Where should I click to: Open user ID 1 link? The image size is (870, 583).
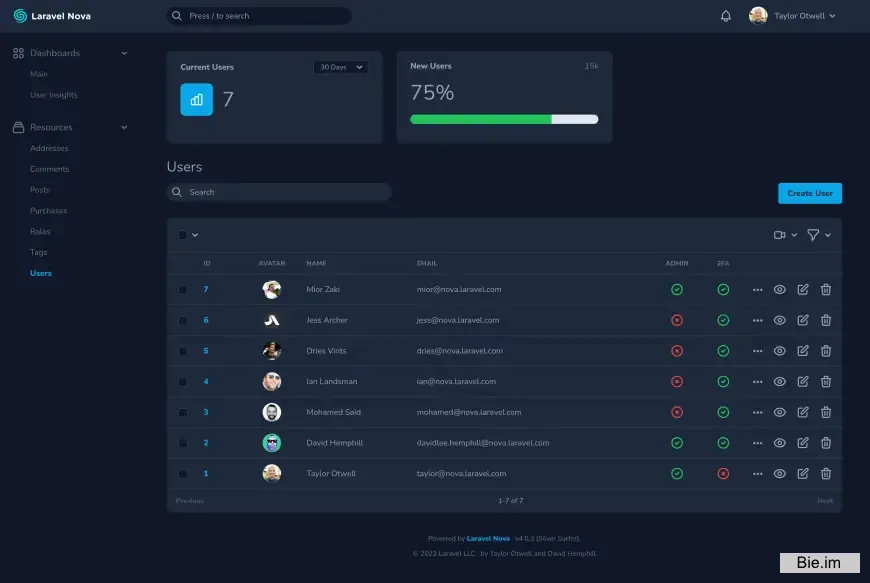pos(206,473)
